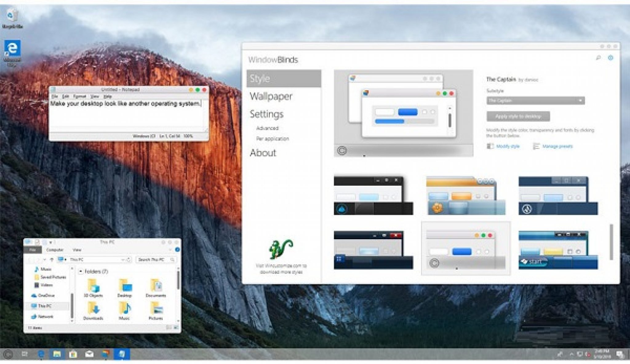The width and height of the screenshot is (630, 364).
Task: Click the WindowBlinds styles list scrollbar
Action: 611,242
